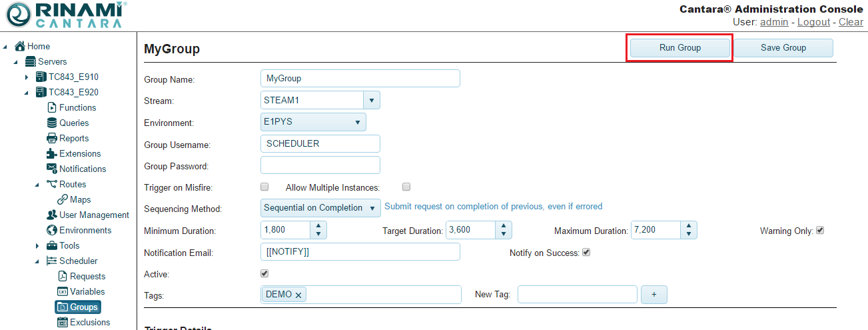Image resolution: width=868 pixels, height=330 pixels.
Task: Click the Environments globe icon
Action: (x=52, y=230)
